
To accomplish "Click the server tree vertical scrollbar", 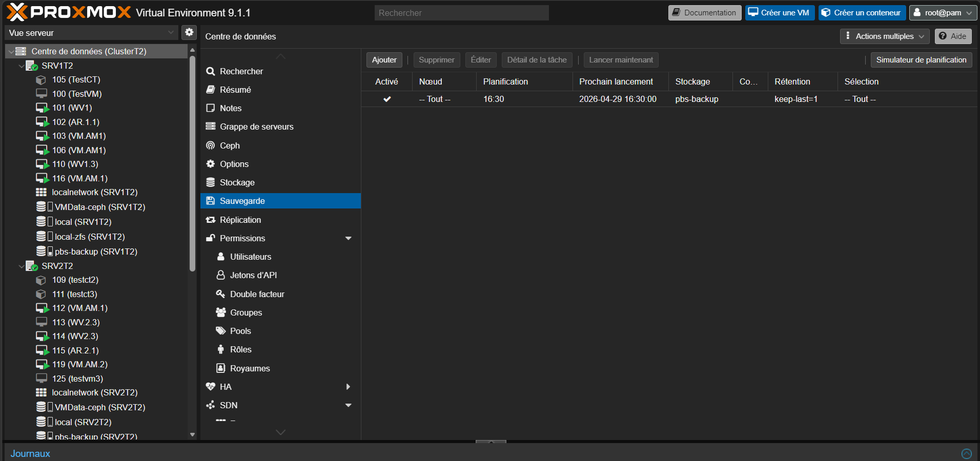I will coord(193,163).
